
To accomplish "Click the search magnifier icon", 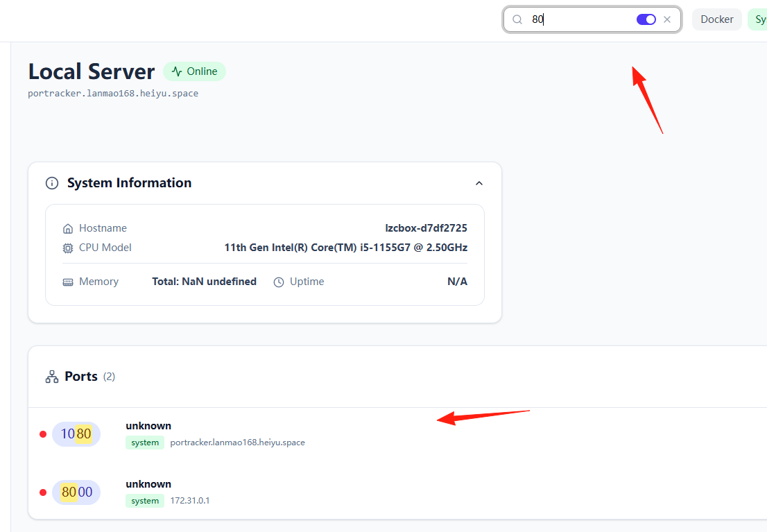I will coord(517,19).
